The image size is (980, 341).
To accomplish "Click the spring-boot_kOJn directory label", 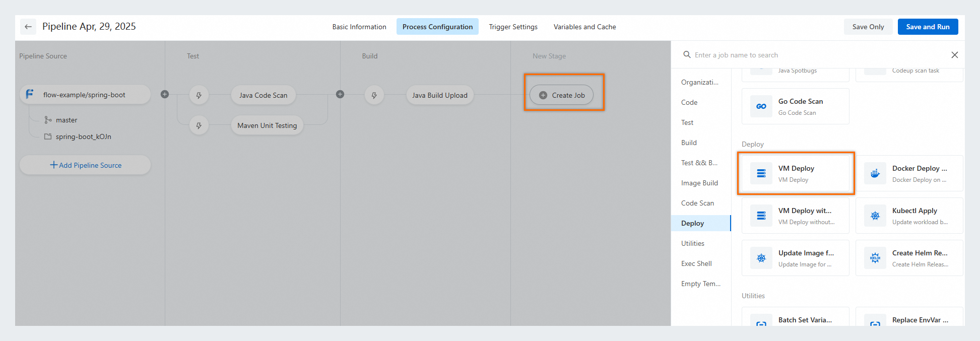I will point(84,137).
